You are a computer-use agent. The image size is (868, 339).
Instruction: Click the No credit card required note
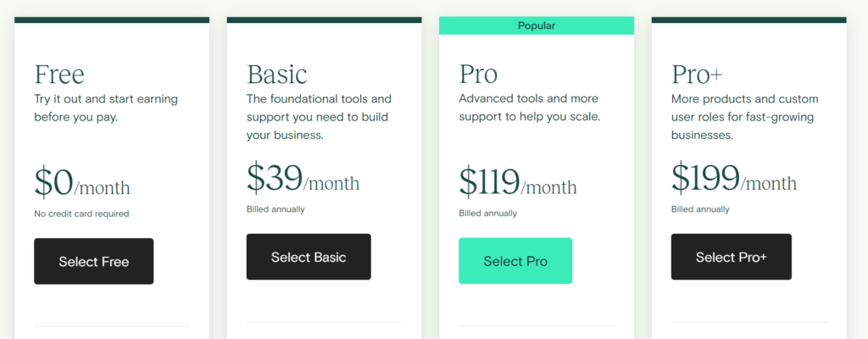pyautogui.click(x=81, y=214)
